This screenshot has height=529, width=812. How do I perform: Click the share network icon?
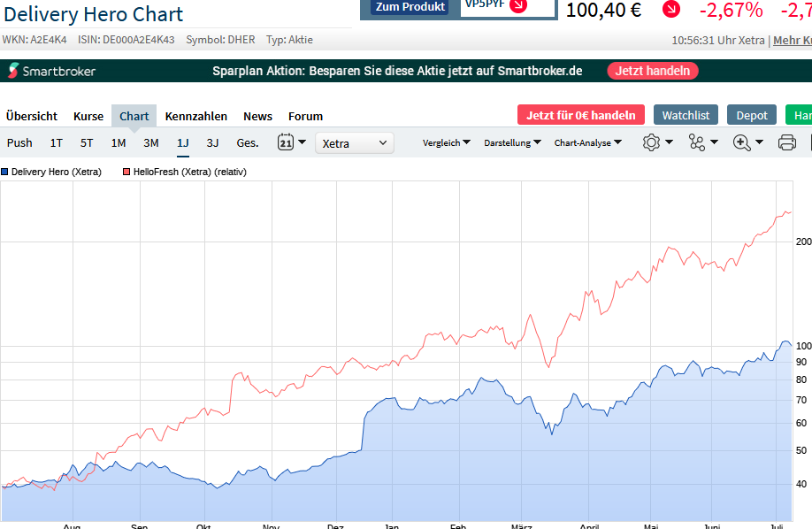click(696, 142)
